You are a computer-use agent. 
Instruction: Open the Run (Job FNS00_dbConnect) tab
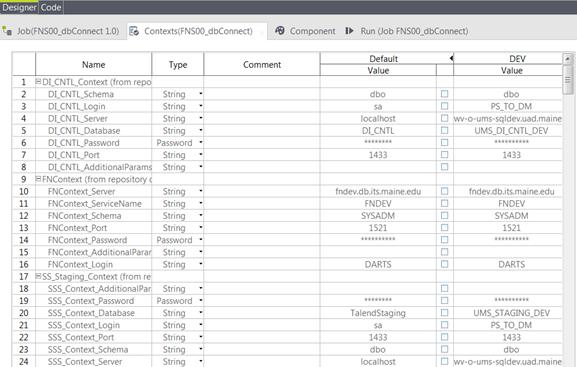click(x=414, y=31)
